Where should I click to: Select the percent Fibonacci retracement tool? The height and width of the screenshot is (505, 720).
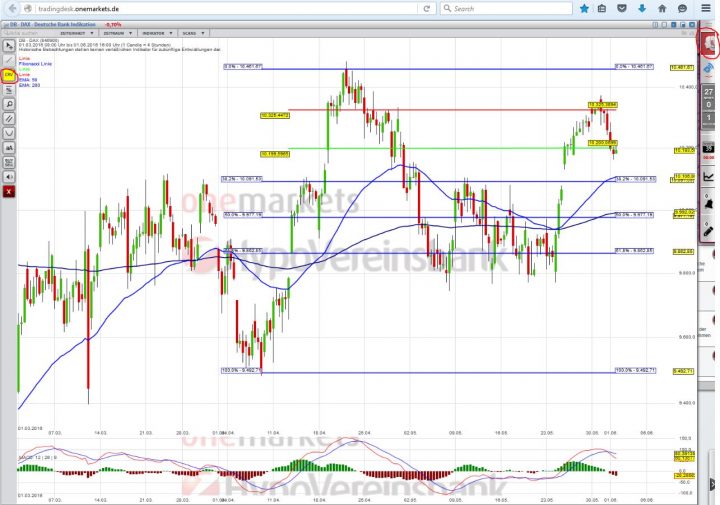pyautogui.click(x=9, y=90)
